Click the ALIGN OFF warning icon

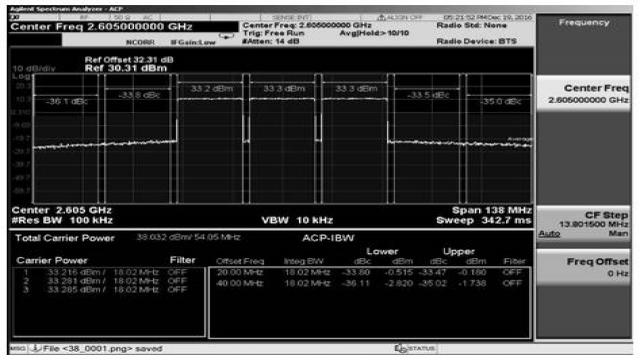381,18
